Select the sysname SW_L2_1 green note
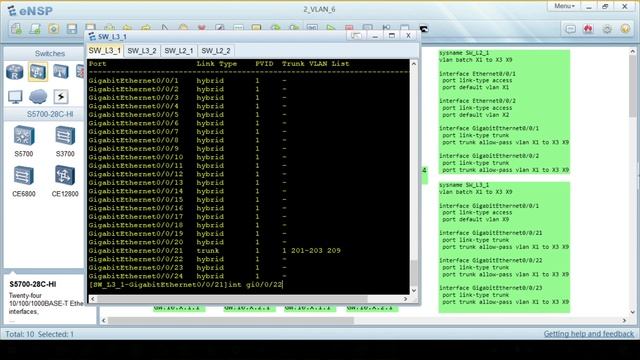Viewport: 640px width, 360px height. tap(504, 112)
